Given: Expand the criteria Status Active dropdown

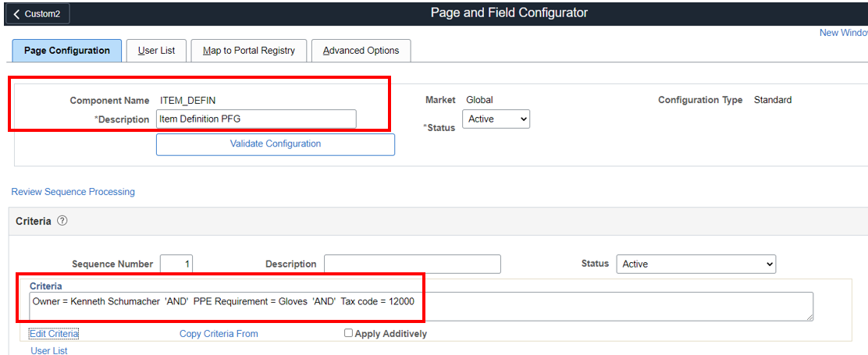Looking at the screenshot, I should click(695, 264).
